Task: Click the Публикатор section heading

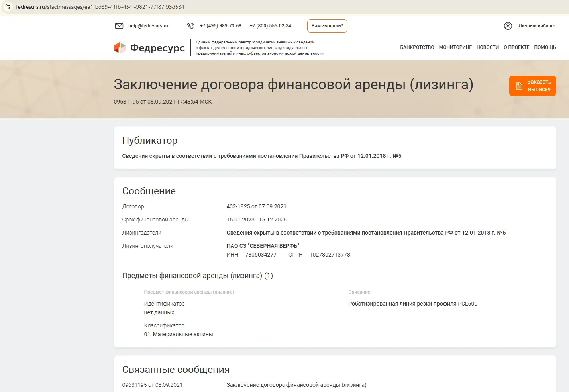Action: point(150,141)
